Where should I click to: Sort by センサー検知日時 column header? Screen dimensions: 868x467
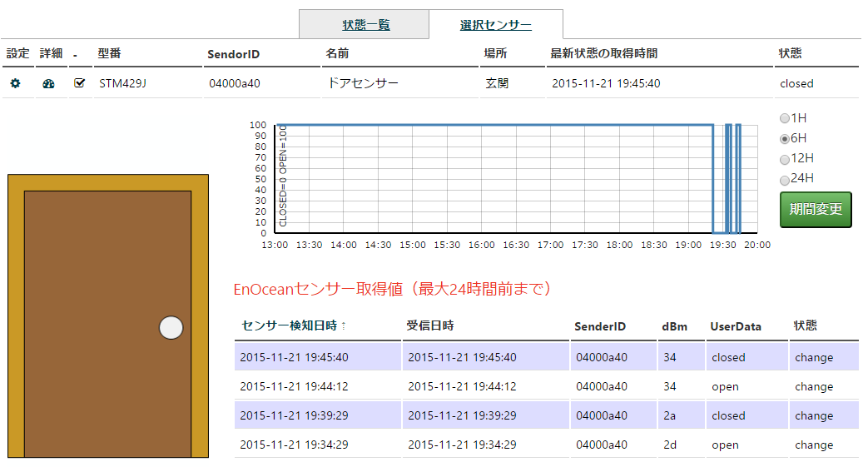point(290,325)
